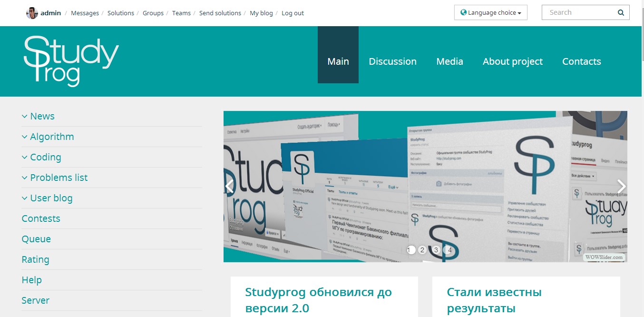Open Help sidebar link

click(x=31, y=280)
